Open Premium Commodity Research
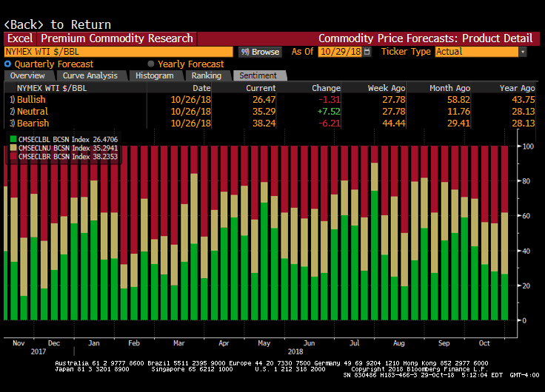Screen dimensions: 545x392 [117, 38]
